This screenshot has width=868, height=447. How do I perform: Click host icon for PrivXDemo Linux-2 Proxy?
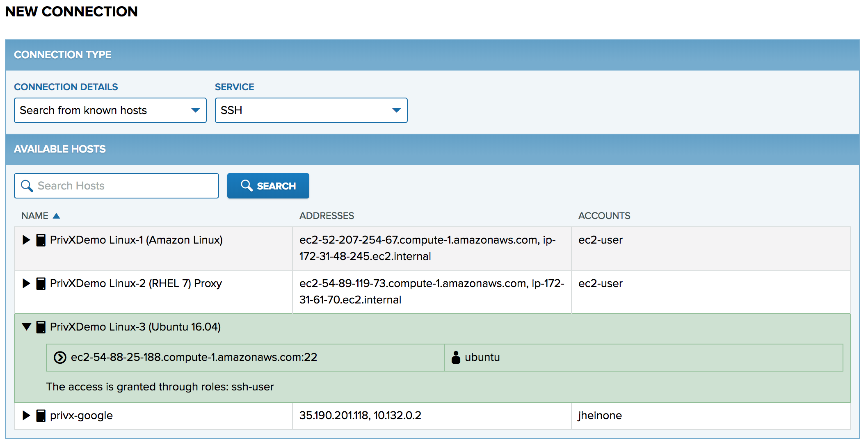coord(41,283)
